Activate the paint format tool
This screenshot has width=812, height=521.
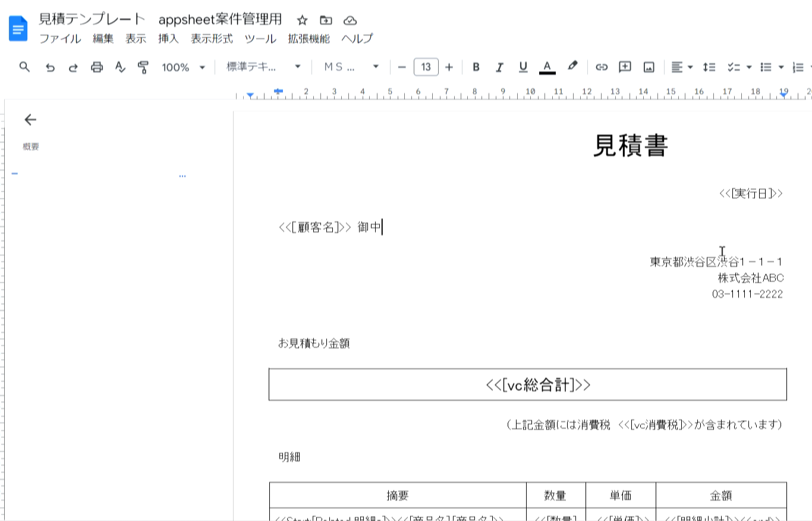tap(143, 67)
